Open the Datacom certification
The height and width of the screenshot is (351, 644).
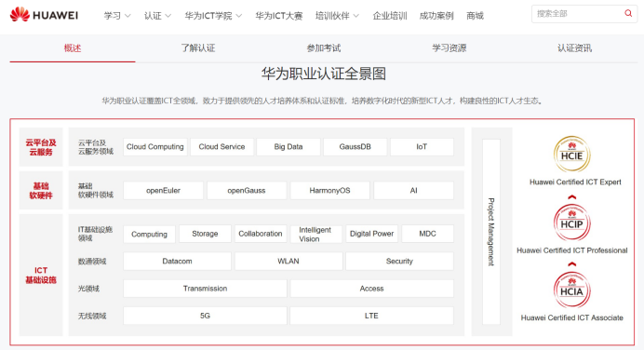[x=177, y=261]
